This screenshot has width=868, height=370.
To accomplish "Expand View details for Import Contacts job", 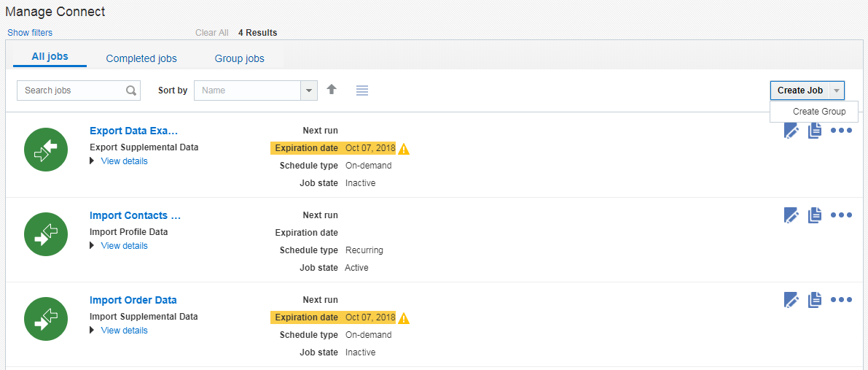I will [x=124, y=246].
